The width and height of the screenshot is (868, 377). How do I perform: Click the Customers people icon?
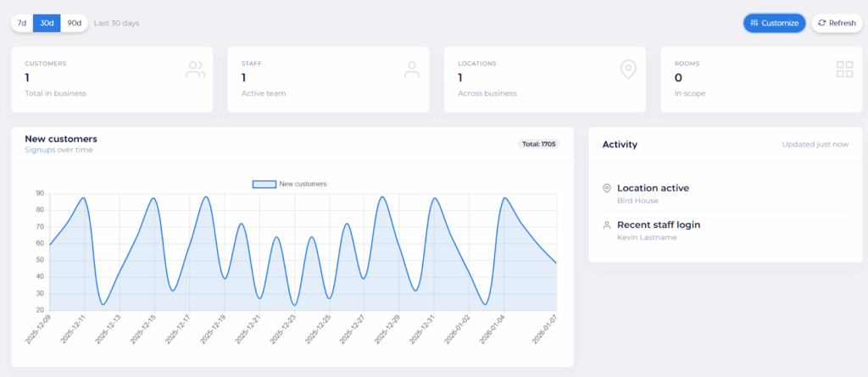(x=195, y=69)
